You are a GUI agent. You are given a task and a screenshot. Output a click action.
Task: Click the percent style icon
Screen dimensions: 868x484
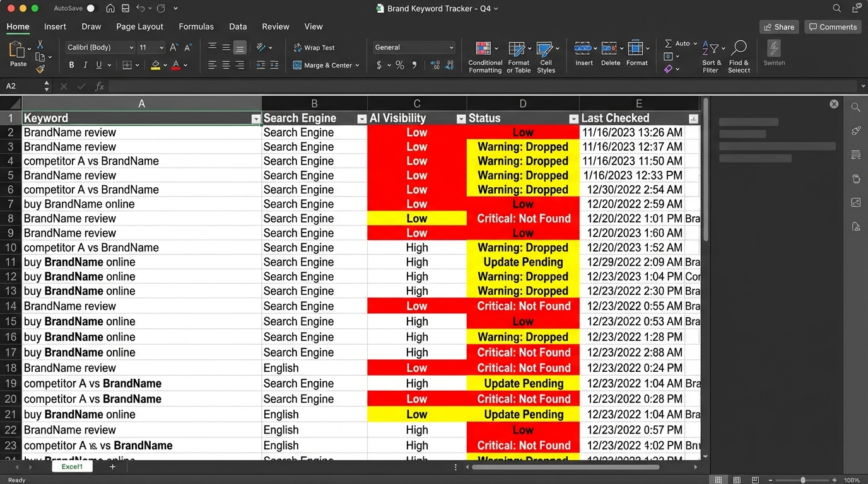[399, 65]
